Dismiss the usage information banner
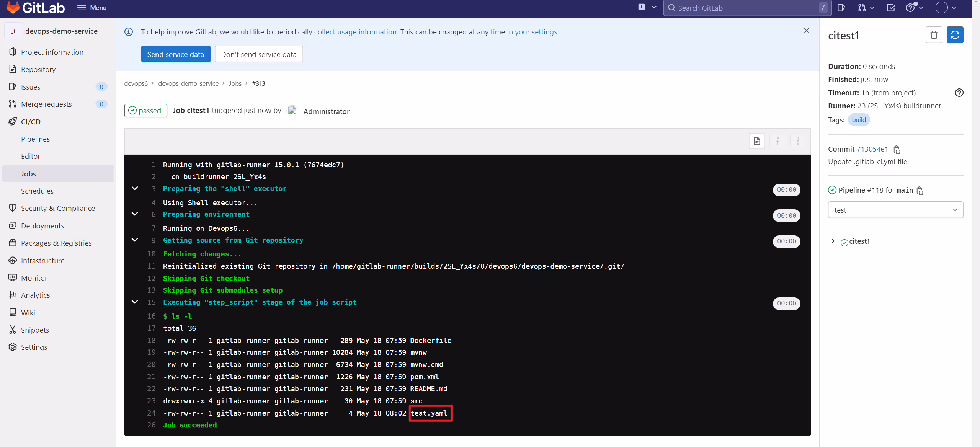This screenshot has width=980, height=447. pos(806,31)
